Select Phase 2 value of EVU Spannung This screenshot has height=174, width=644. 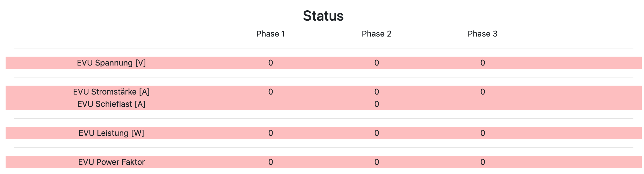(376, 63)
